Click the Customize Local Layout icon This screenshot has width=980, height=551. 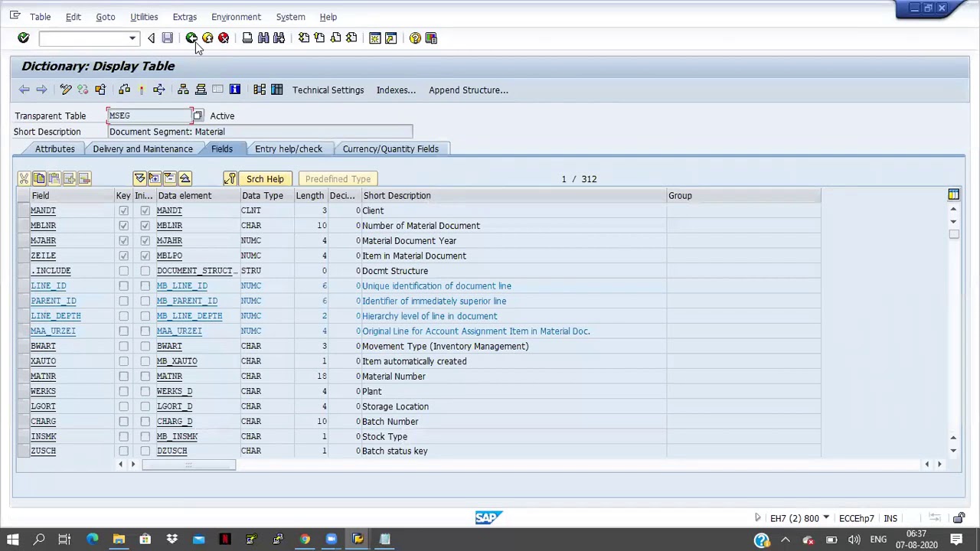tap(431, 38)
